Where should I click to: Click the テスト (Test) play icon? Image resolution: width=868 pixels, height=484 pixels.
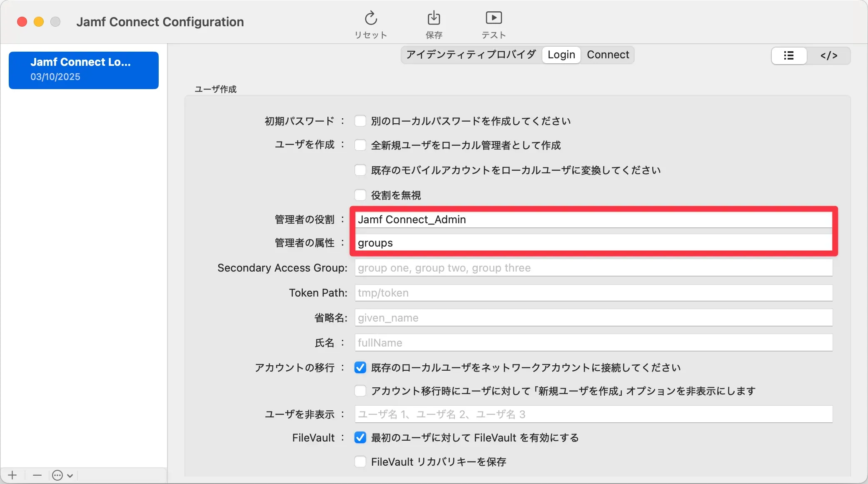pyautogui.click(x=494, y=19)
